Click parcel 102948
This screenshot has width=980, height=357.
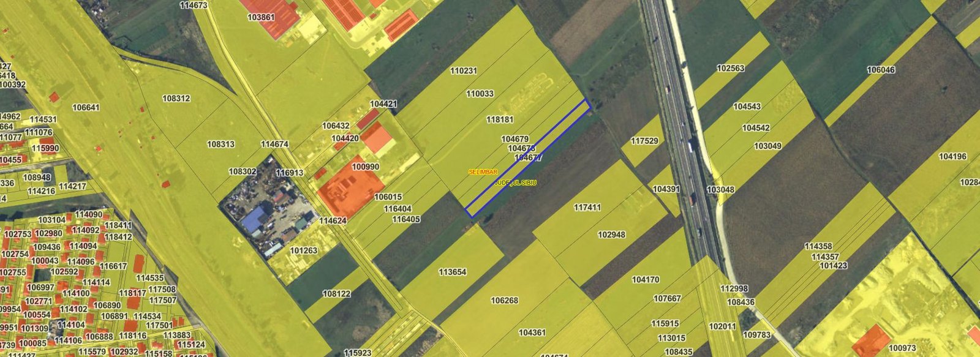pos(611,235)
